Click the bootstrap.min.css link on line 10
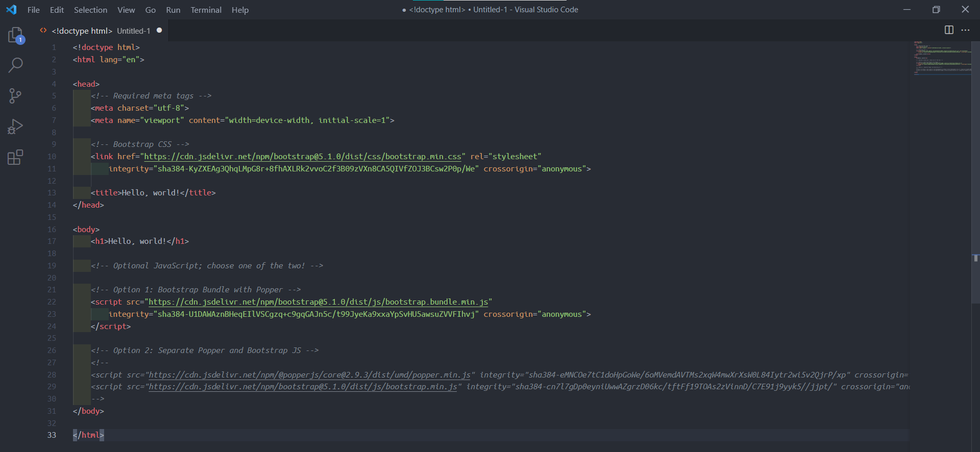980x452 pixels. coord(302,157)
